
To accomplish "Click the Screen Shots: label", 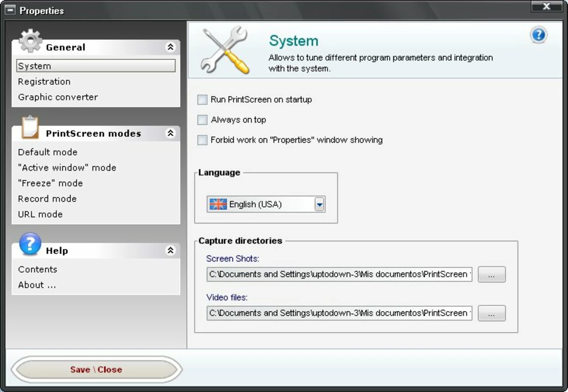I will click(232, 259).
